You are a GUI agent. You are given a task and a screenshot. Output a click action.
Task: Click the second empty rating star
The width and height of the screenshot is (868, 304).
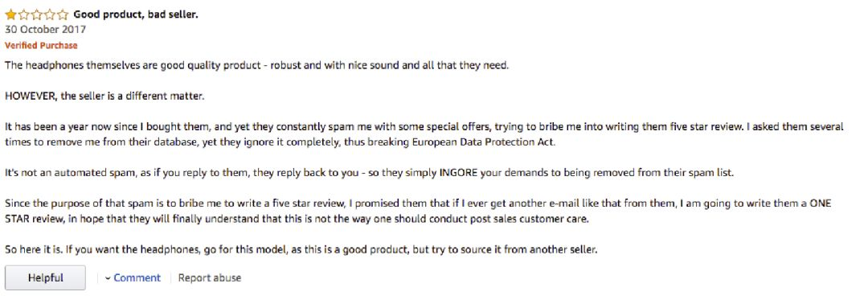(x=23, y=15)
